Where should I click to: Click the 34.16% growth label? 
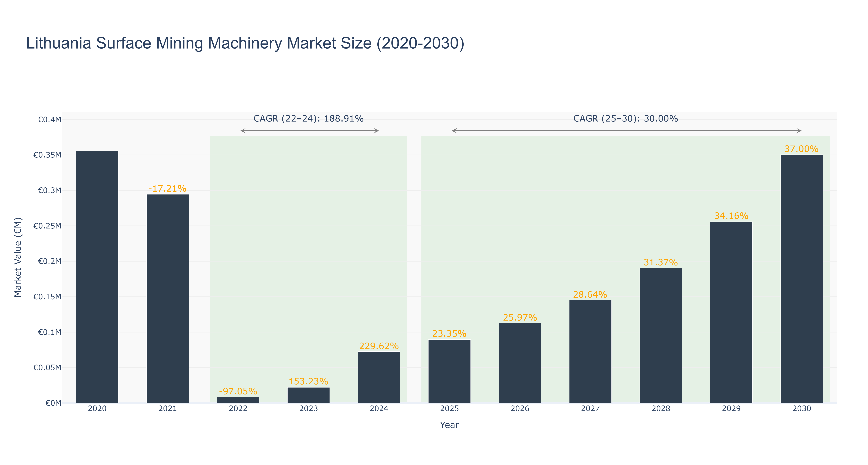click(x=731, y=216)
